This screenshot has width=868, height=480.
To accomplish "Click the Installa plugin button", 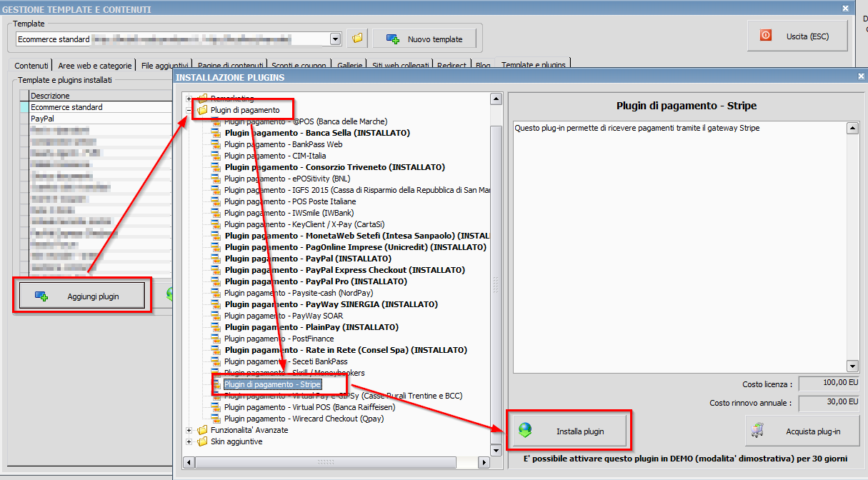I will 569,431.
